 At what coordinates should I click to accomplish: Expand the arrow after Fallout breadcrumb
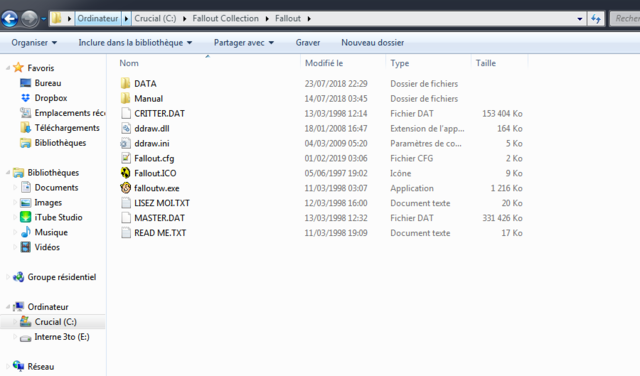tap(309, 18)
